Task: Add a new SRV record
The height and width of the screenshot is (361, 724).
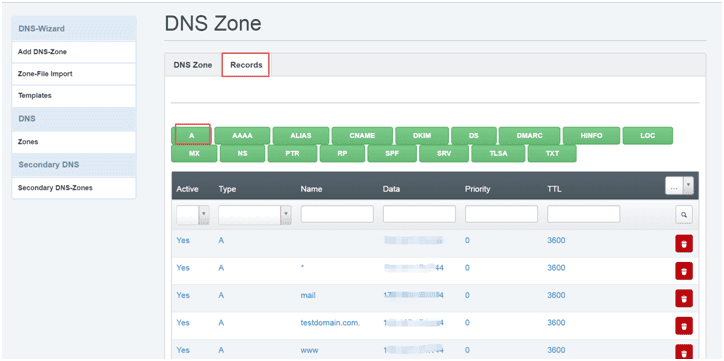Action: pyautogui.click(x=444, y=154)
